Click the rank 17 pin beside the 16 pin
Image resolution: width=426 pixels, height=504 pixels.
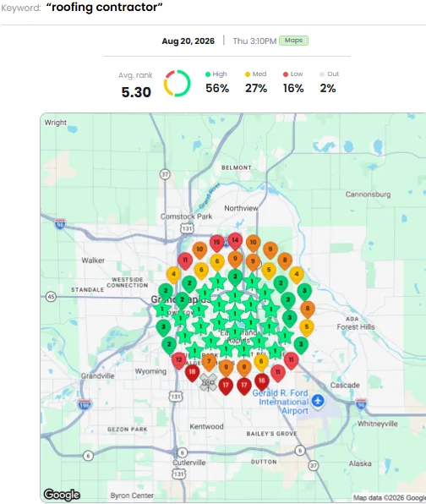click(244, 386)
